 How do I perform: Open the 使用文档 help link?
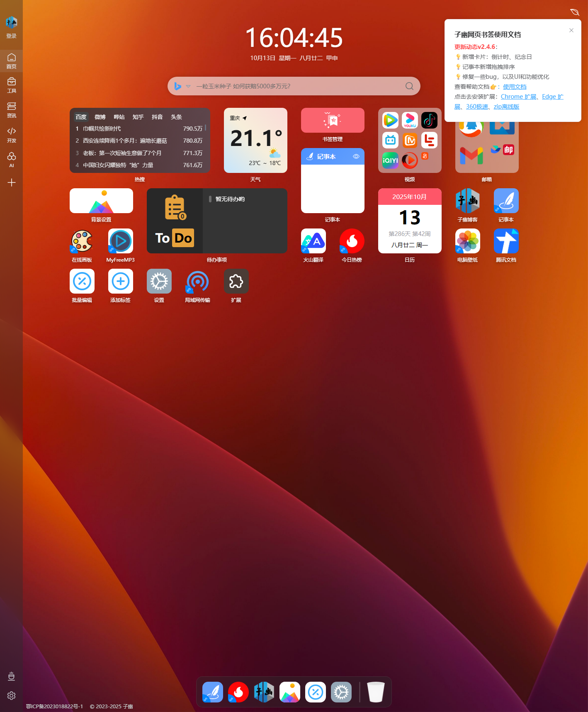coord(515,87)
